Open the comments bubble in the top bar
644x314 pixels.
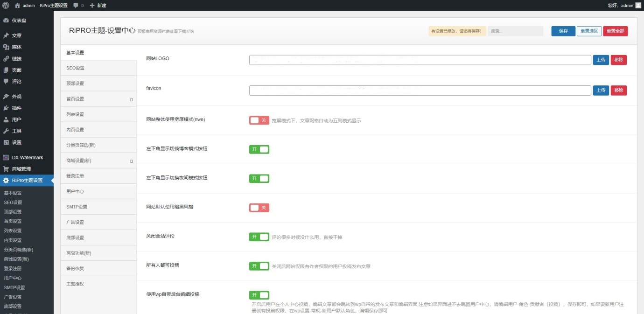76,5
